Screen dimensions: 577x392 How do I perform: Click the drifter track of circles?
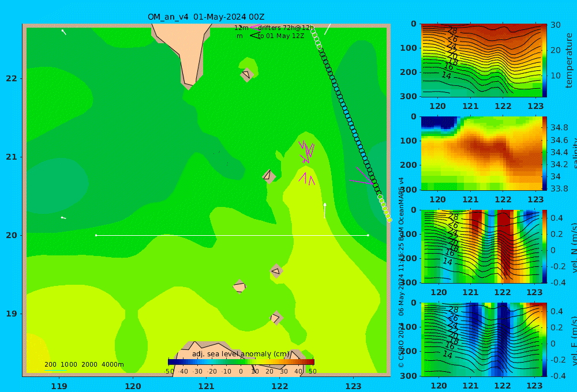pyautogui.click(x=351, y=125)
